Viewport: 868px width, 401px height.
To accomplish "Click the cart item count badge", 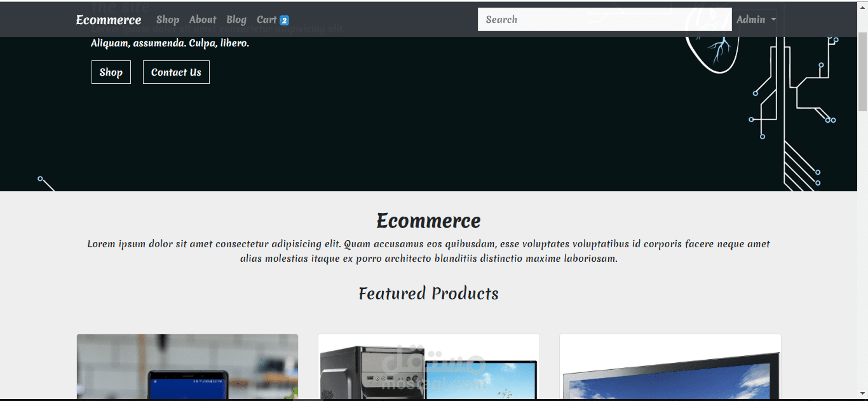I will 284,20.
